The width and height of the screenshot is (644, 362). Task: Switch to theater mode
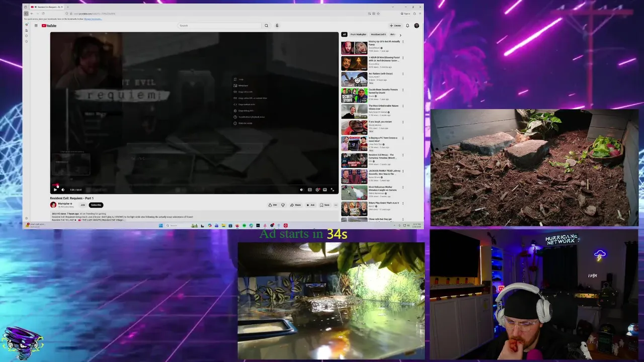click(x=325, y=190)
